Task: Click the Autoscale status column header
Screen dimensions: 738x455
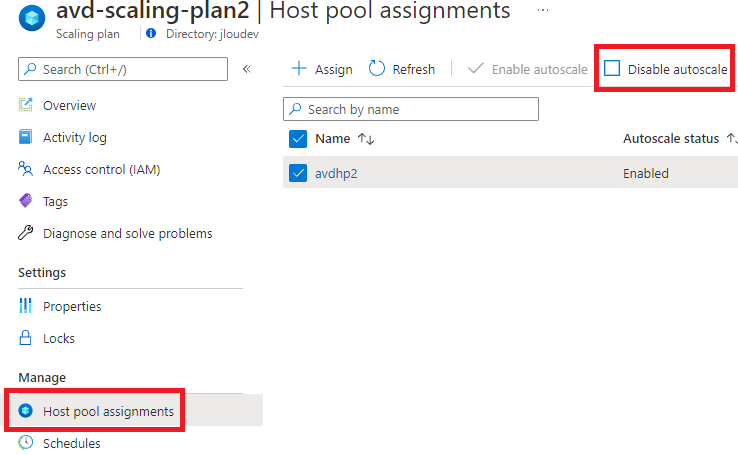Action: 671,139
